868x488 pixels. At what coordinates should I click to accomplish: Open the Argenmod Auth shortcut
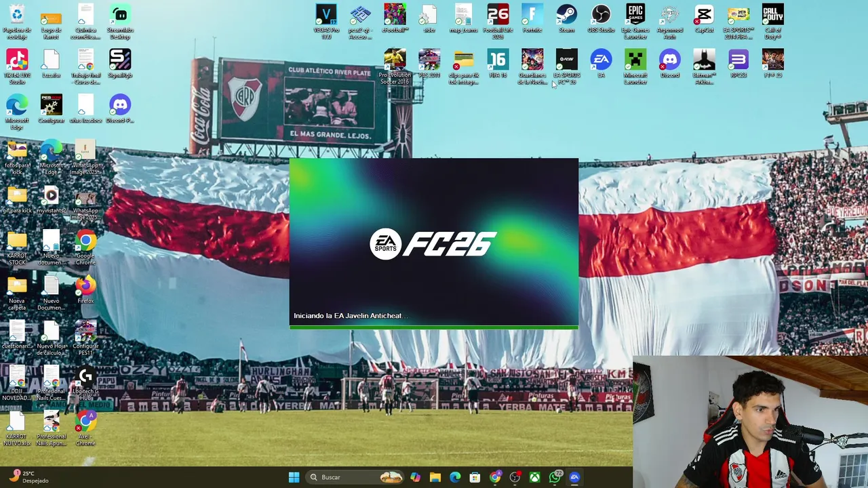pyautogui.click(x=670, y=22)
